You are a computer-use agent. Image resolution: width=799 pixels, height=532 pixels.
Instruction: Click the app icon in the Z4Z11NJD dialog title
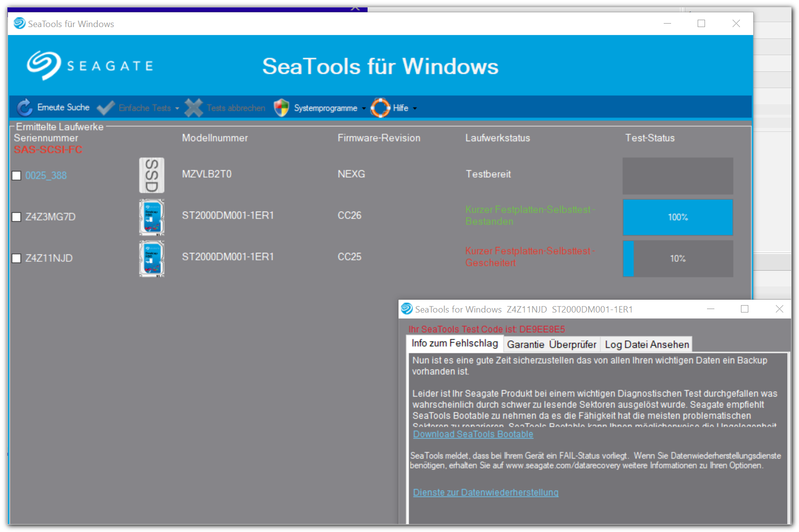point(407,309)
